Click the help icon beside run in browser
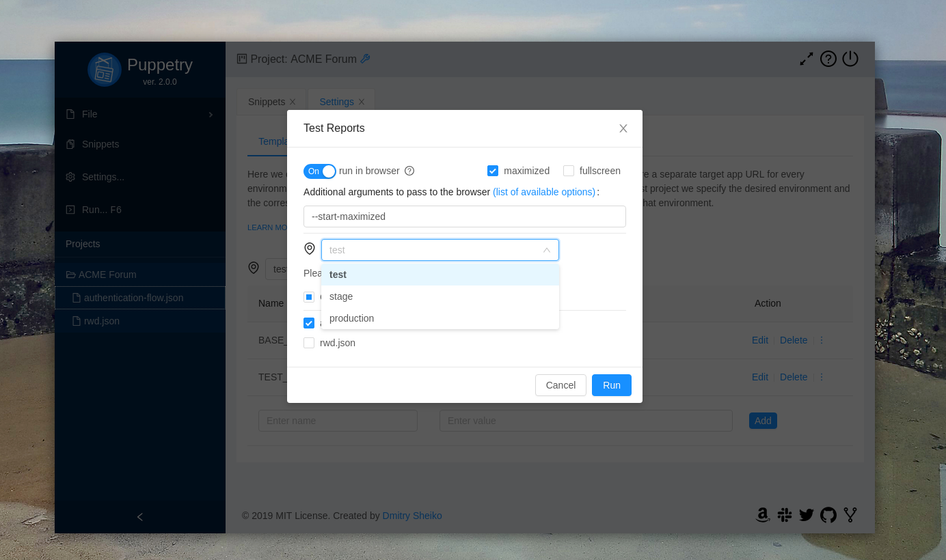This screenshot has width=946, height=560. click(409, 171)
